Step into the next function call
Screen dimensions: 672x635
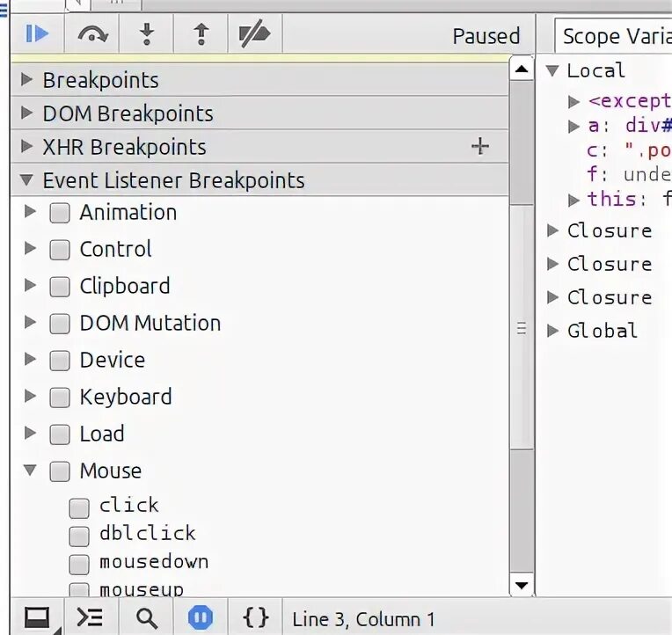pyautogui.click(x=147, y=34)
